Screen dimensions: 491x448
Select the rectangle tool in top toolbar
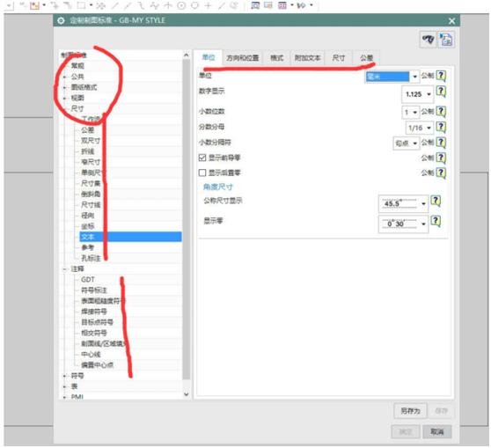pos(81,5)
